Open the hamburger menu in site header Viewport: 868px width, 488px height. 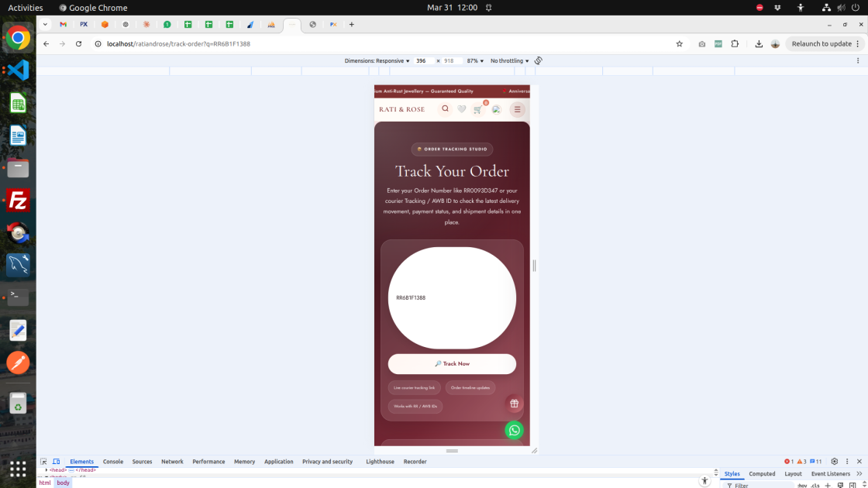tap(518, 109)
